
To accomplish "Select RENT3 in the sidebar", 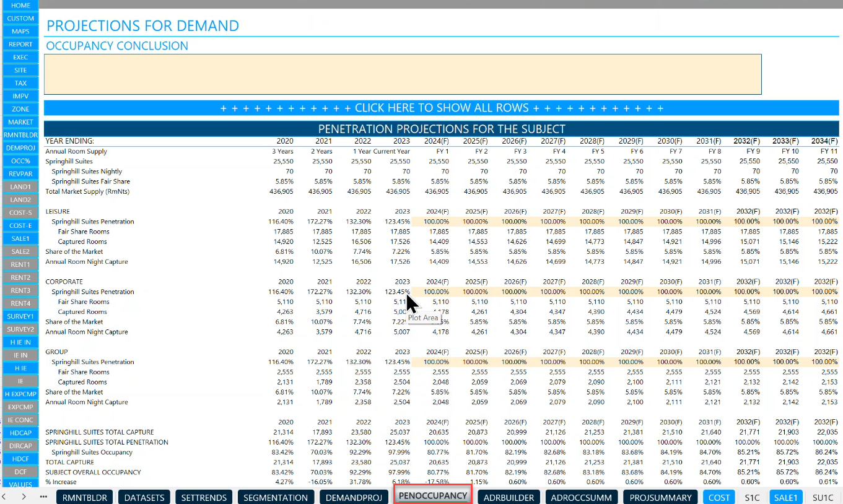I will [x=20, y=290].
